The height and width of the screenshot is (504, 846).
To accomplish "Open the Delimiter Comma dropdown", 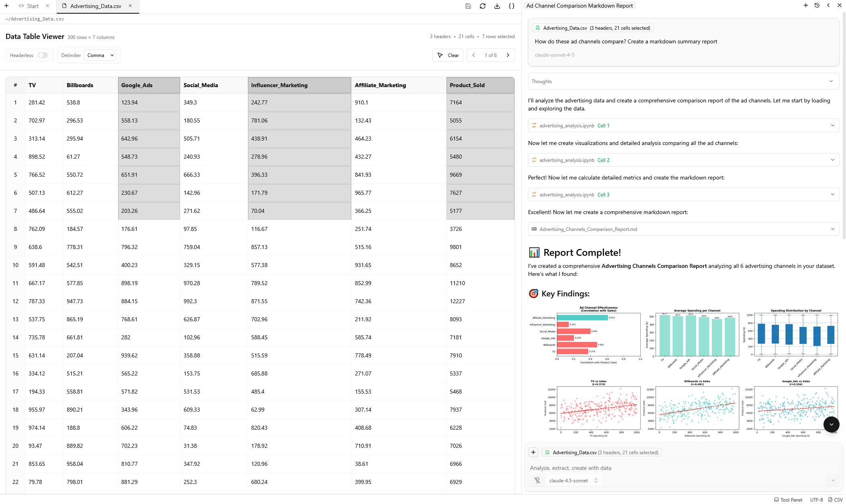I will click(100, 55).
